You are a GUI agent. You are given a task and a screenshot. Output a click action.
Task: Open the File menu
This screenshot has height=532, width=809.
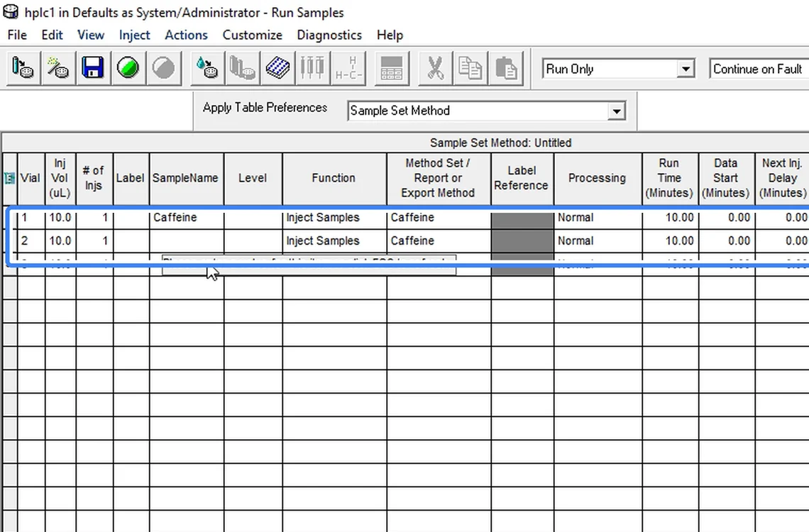(17, 35)
